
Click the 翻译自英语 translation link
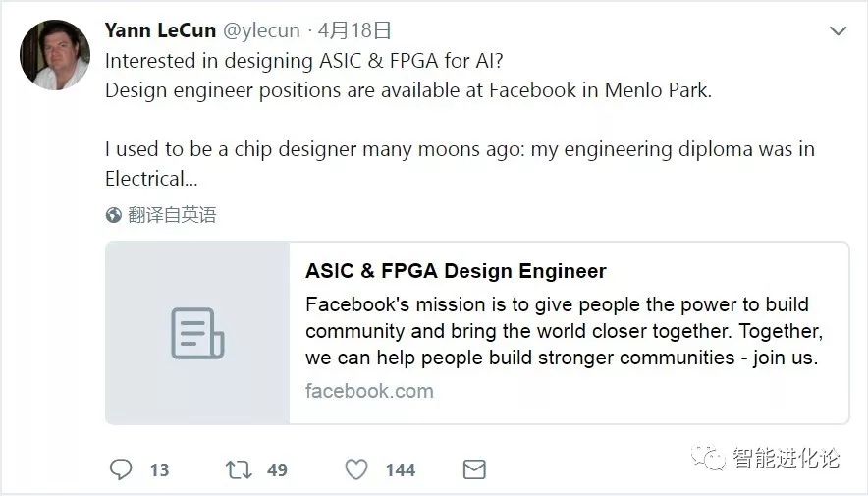click(x=172, y=214)
